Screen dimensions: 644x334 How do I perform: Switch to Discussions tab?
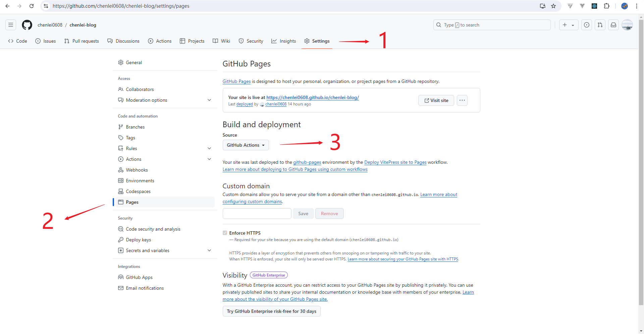(x=123, y=41)
